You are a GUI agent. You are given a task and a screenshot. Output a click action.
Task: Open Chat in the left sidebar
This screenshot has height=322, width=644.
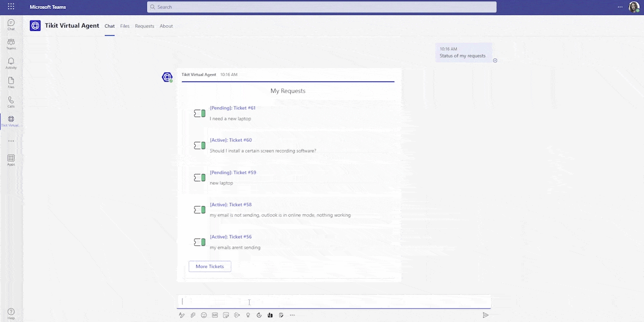point(11,25)
